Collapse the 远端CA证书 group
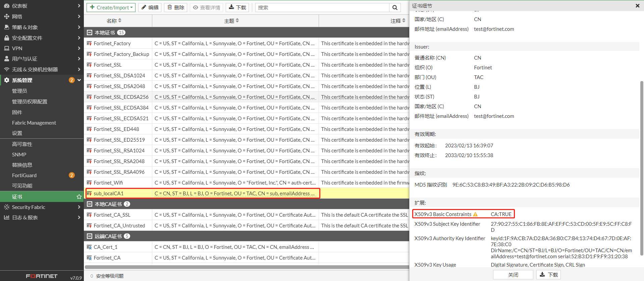The height and width of the screenshot is (281, 644). [x=90, y=236]
